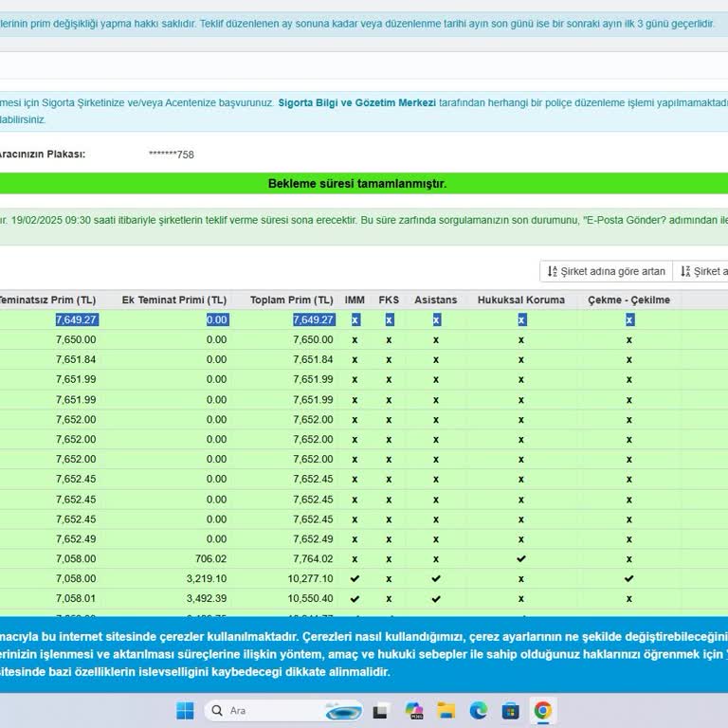Launch Microsoft Edge from taskbar
728x728 pixels.
pos(478,711)
